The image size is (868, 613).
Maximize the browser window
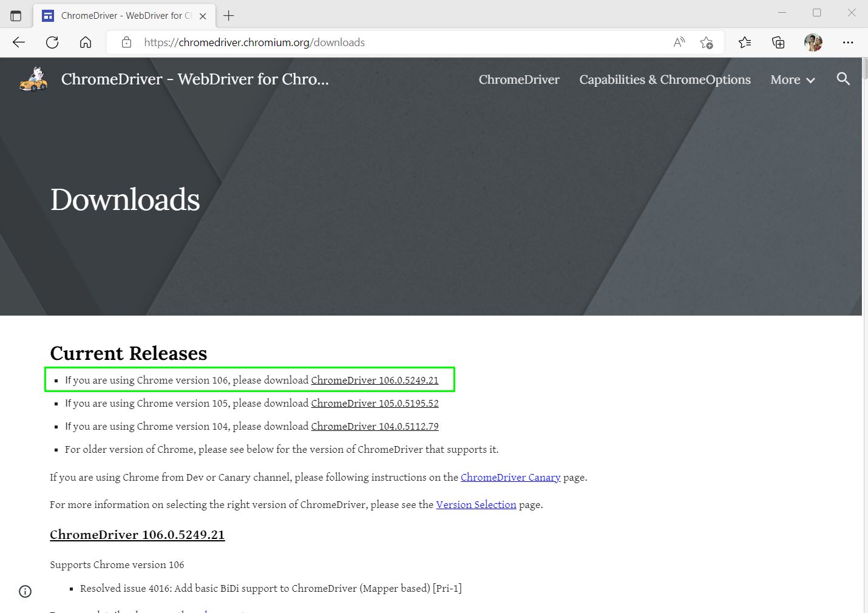pos(817,13)
